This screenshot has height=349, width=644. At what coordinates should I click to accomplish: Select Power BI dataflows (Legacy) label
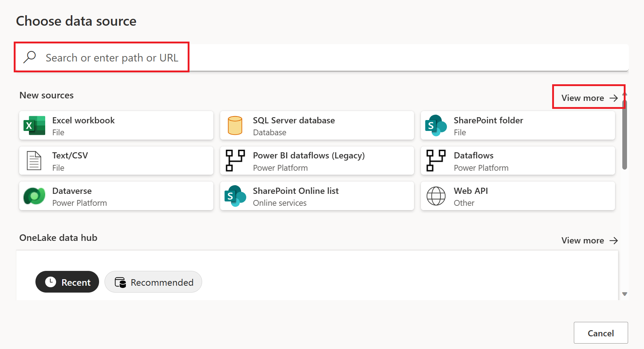[309, 156]
